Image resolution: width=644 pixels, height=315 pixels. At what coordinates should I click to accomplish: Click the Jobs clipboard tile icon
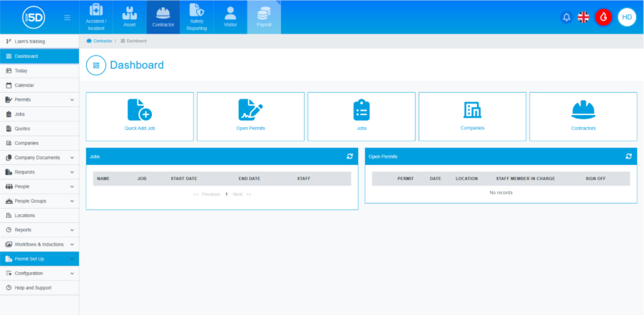pos(362,110)
